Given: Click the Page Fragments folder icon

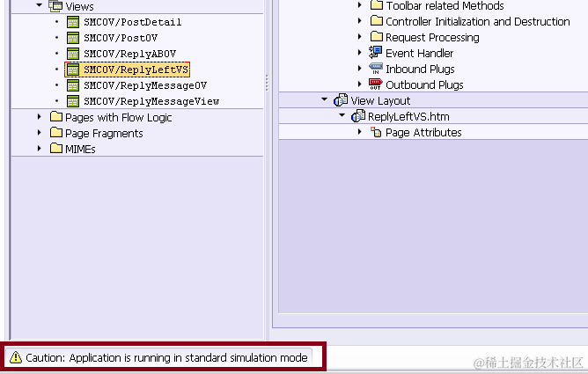Looking at the screenshot, I should coord(56,133).
